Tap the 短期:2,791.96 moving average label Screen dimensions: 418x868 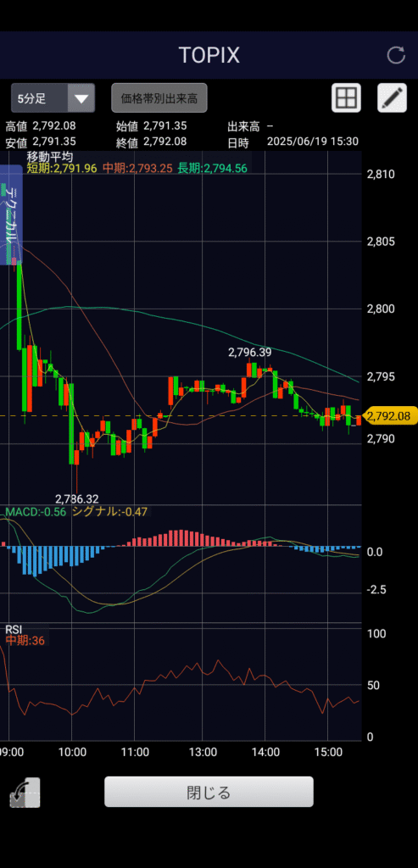click(x=62, y=169)
